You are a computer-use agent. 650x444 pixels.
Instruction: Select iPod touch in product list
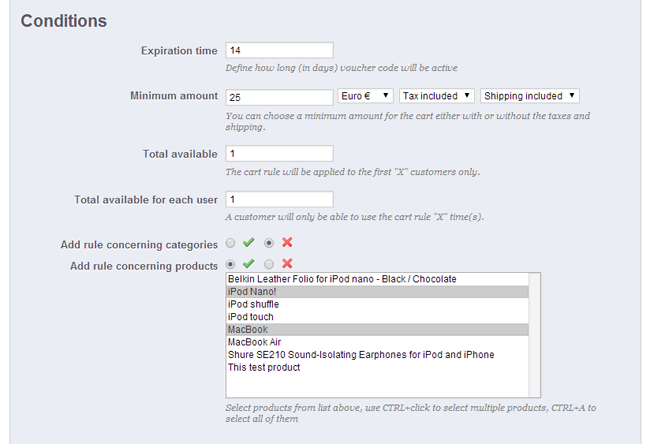point(377,317)
